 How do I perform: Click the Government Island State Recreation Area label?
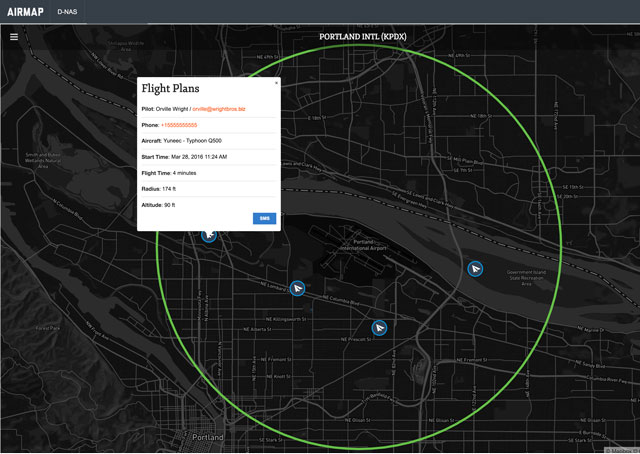[526, 278]
